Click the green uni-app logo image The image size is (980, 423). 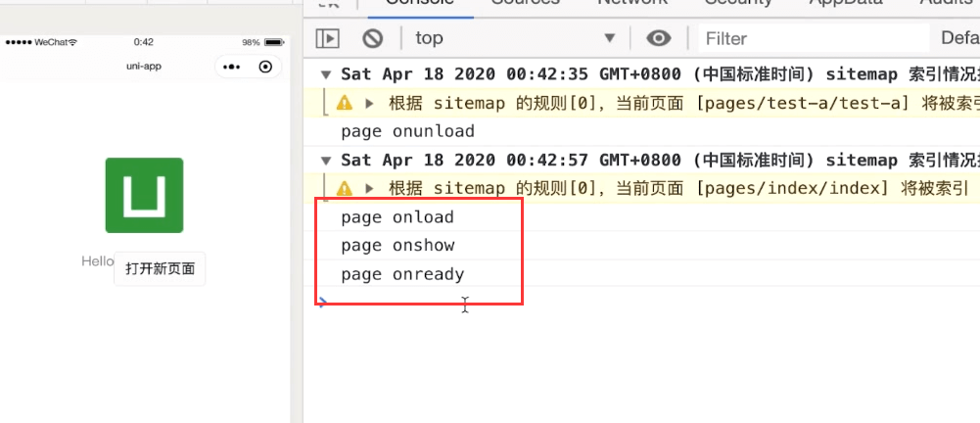coord(144,195)
